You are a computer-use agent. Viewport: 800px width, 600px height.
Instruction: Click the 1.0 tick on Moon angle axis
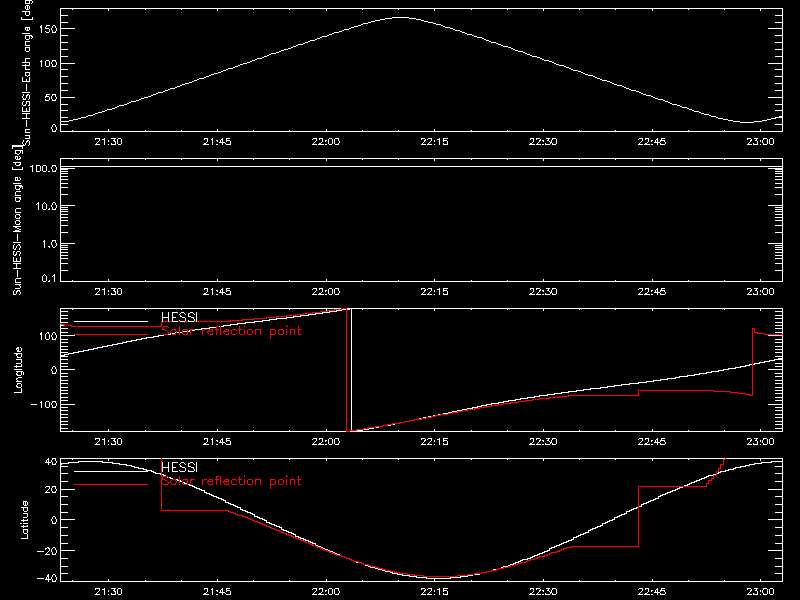tap(49, 244)
